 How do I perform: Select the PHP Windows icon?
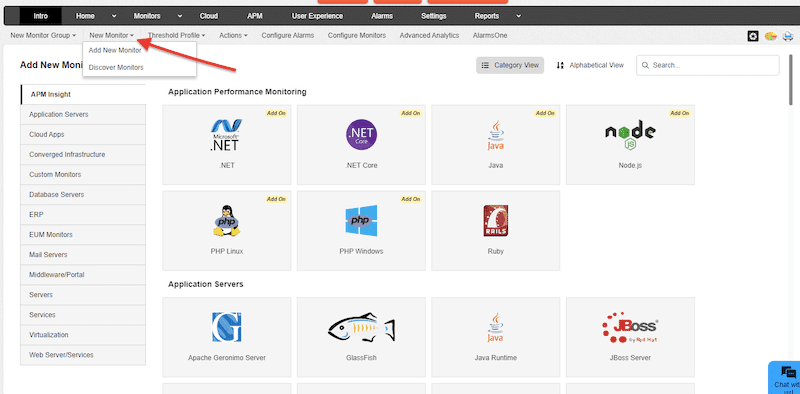[361, 220]
